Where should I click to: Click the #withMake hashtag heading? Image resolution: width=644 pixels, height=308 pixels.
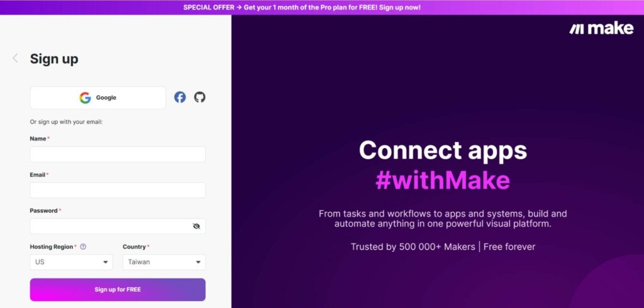(443, 181)
